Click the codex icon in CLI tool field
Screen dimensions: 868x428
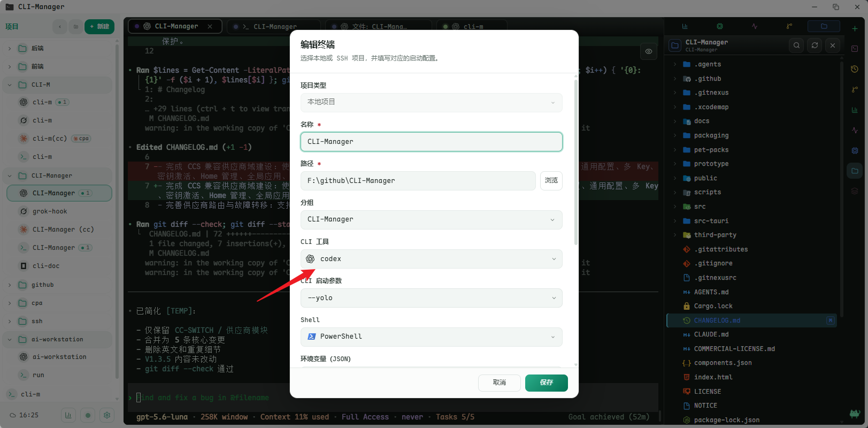pyautogui.click(x=310, y=259)
